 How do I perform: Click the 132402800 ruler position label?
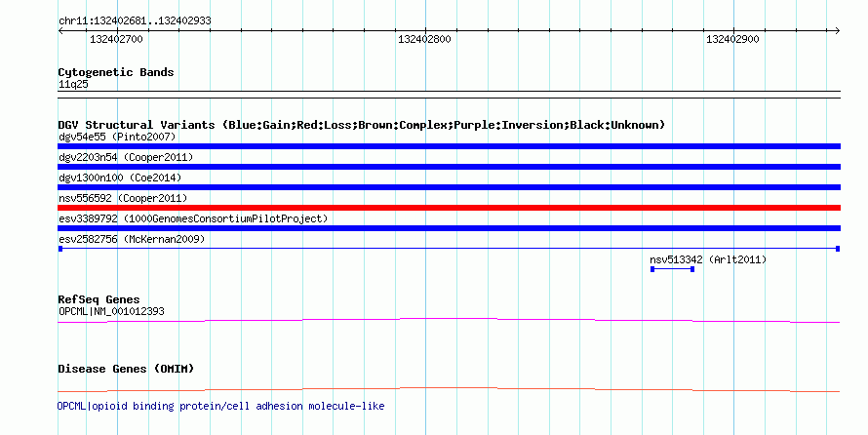pos(424,39)
